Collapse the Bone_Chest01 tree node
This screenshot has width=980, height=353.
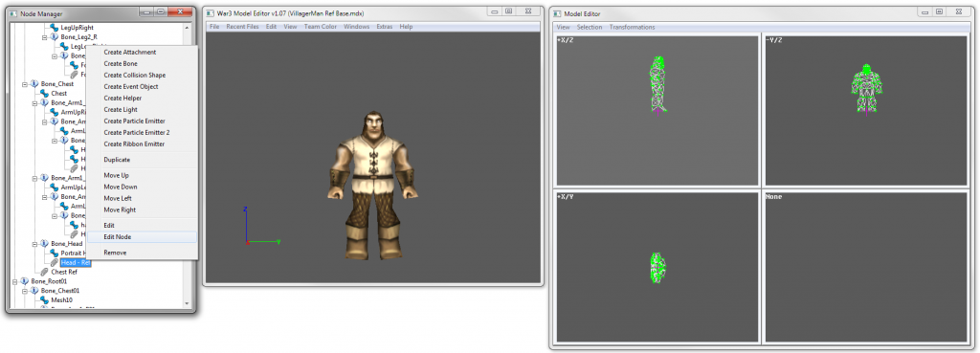(x=24, y=291)
